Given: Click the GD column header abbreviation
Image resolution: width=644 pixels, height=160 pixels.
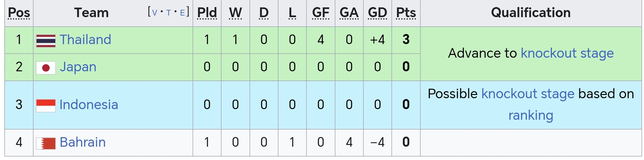Looking at the screenshot, I should (377, 13).
